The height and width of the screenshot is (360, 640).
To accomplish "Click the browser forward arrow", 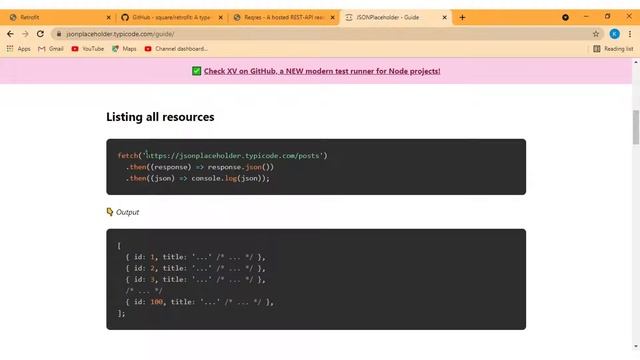I will (x=25, y=34).
